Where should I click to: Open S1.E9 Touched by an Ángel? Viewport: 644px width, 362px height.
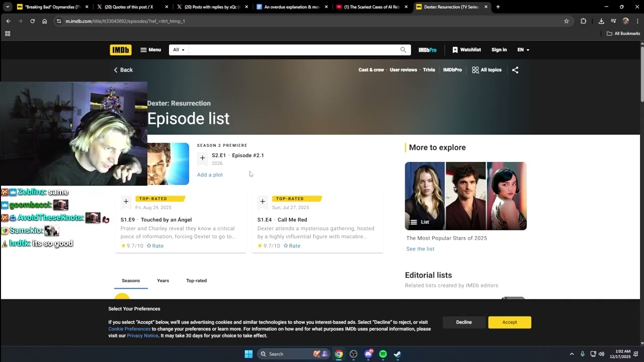pyautogui.click(x=156, y=220)
